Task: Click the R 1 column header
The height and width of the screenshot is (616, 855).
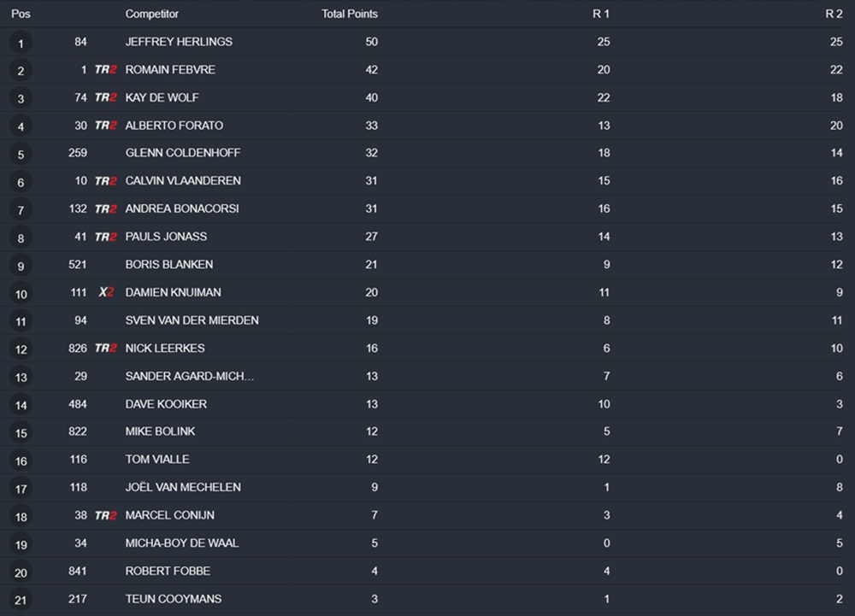Action: coord(602,14)
